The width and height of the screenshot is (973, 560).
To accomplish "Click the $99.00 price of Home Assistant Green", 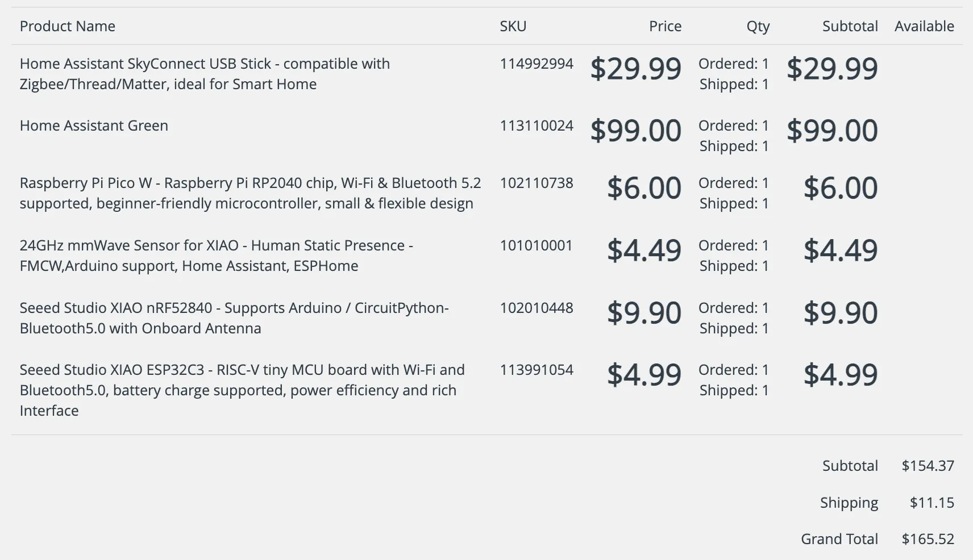I will tap(635, 131).
